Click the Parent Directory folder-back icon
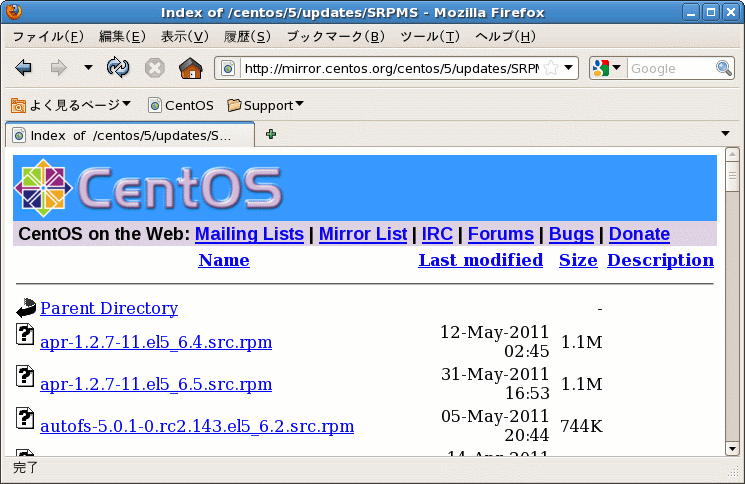The width and height of the screenshot is (745, 484). (25, 308)
